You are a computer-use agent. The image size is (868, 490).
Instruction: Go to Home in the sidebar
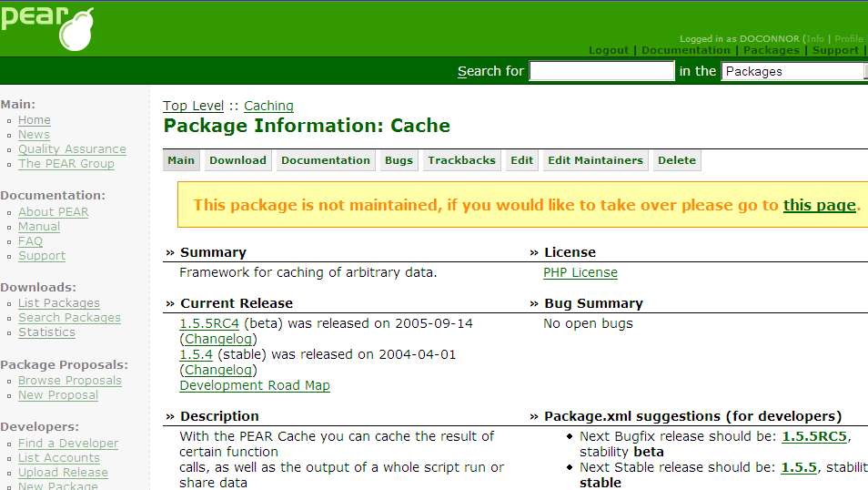point(35,120)
